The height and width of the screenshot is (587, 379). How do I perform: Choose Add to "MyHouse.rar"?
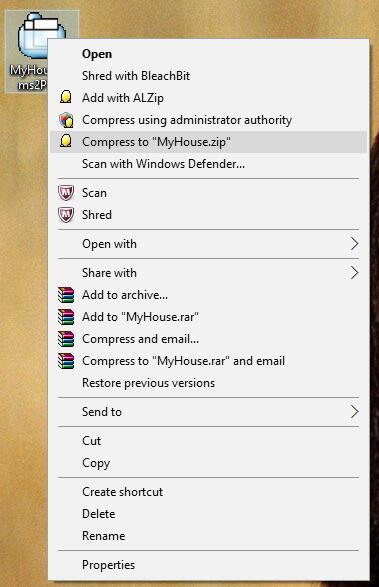(208, 317)
